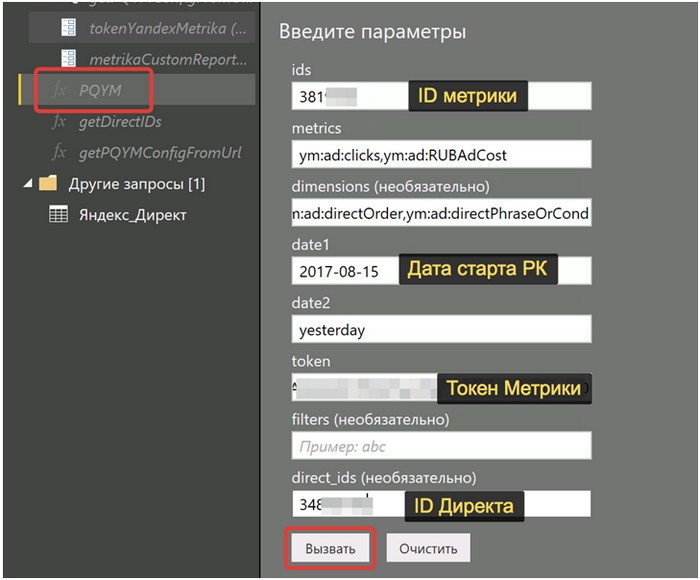This screenshot has width=700, height=580.
Task: Focus the token input field
Action: [442, 388]
